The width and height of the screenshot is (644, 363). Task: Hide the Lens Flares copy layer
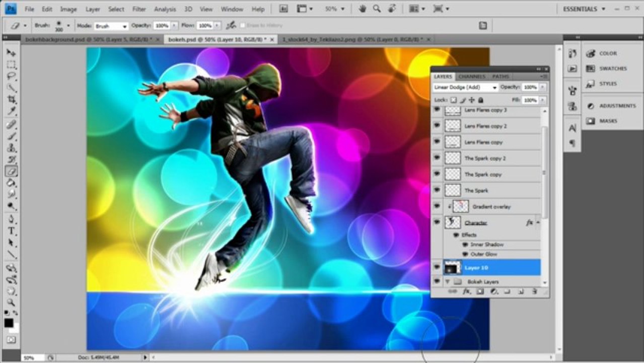click(x=437, y=142)
